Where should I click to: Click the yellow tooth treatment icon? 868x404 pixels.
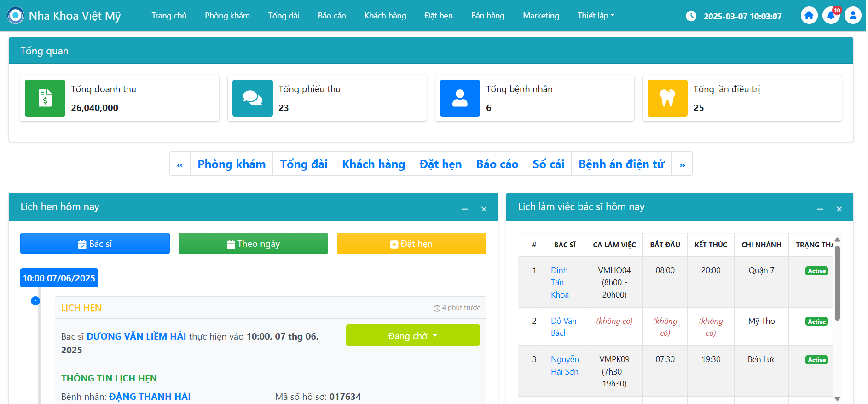click(x=667, y=98)
